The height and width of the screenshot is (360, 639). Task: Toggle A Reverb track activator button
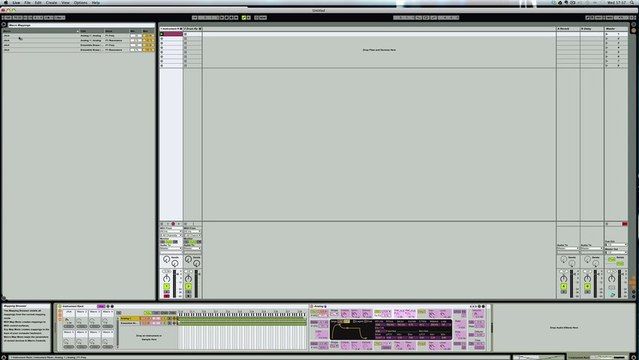(564, 287)
